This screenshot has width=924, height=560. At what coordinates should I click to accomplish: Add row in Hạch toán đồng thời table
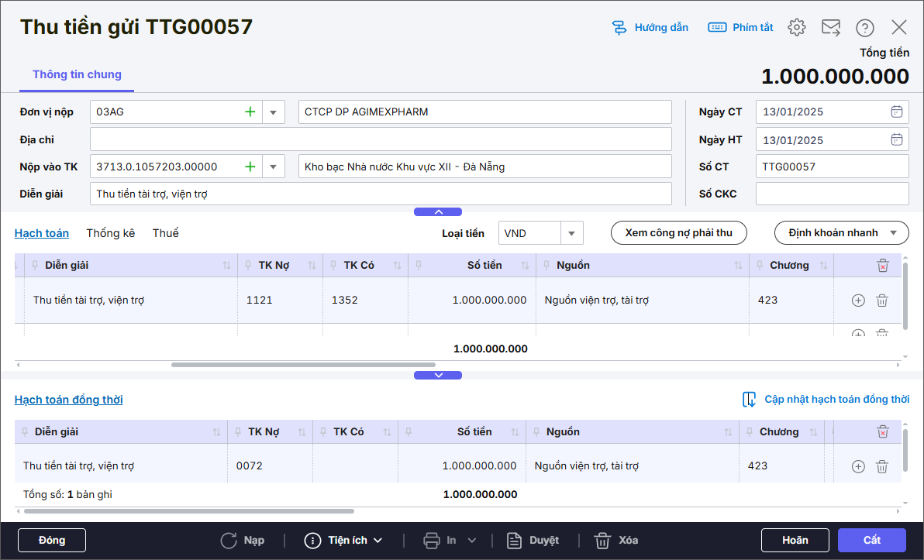(x=858, y=466)
